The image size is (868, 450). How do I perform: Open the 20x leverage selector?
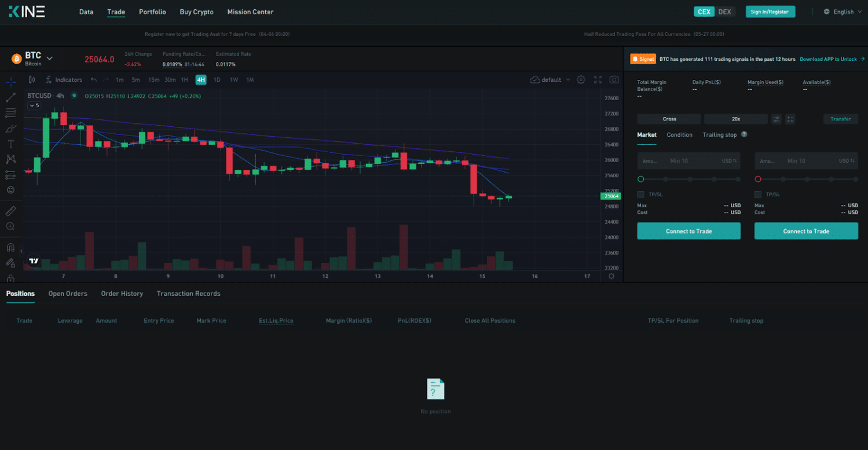tap(735, 119)
